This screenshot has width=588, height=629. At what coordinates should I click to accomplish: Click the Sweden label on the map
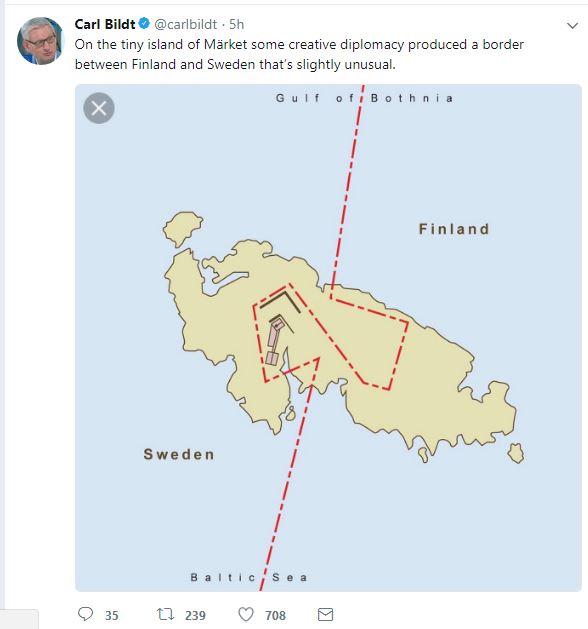[179, 455]
